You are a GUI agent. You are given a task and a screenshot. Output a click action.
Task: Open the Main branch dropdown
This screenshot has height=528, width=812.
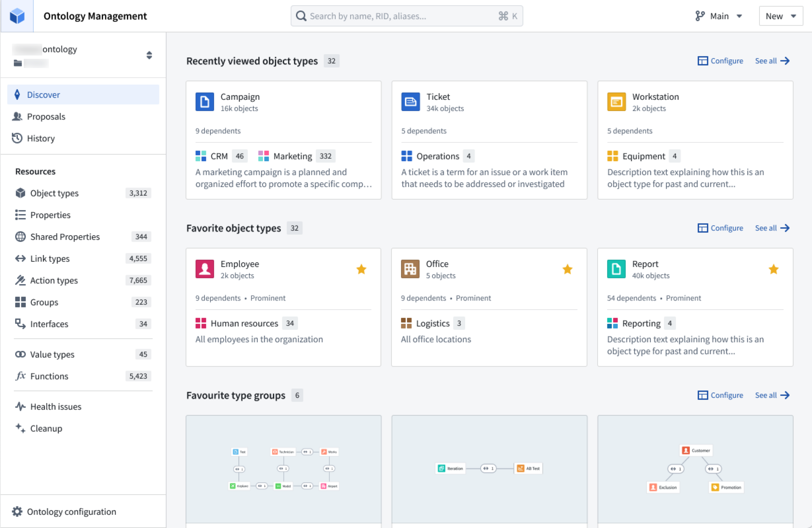click(x=719, y=16)
